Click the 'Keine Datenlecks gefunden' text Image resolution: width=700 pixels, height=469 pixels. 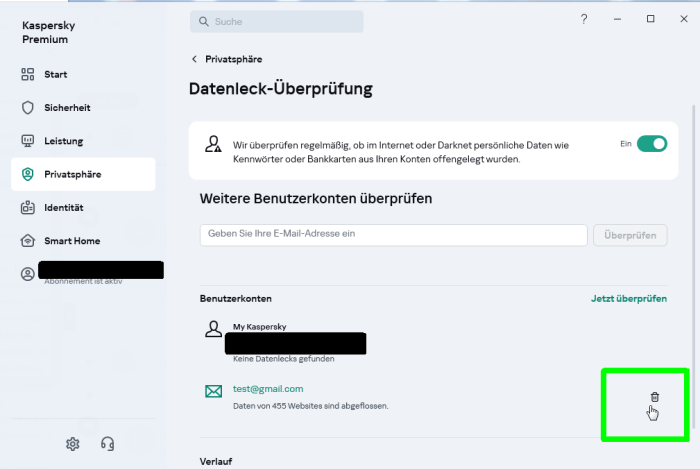click(x=283, y=359)
